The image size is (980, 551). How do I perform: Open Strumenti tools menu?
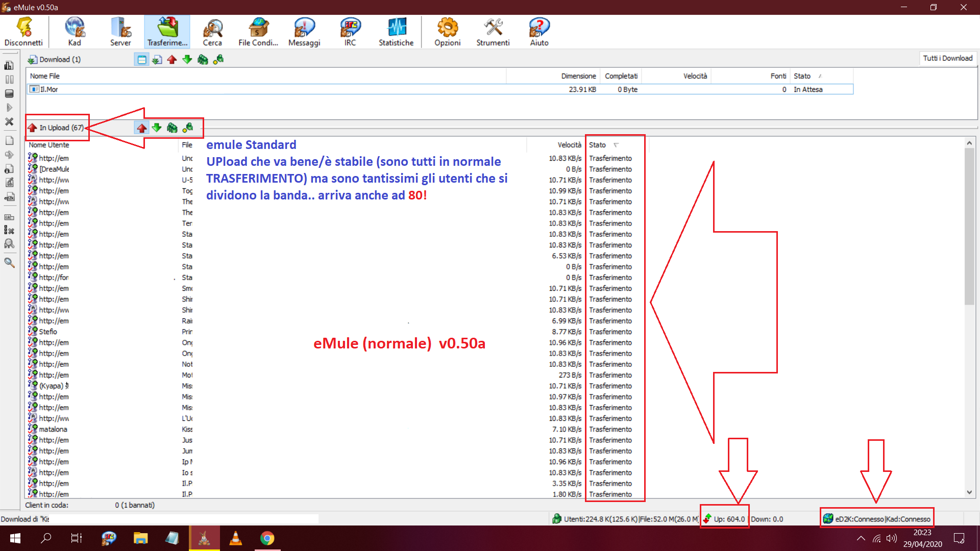click(x=493, y=32)
